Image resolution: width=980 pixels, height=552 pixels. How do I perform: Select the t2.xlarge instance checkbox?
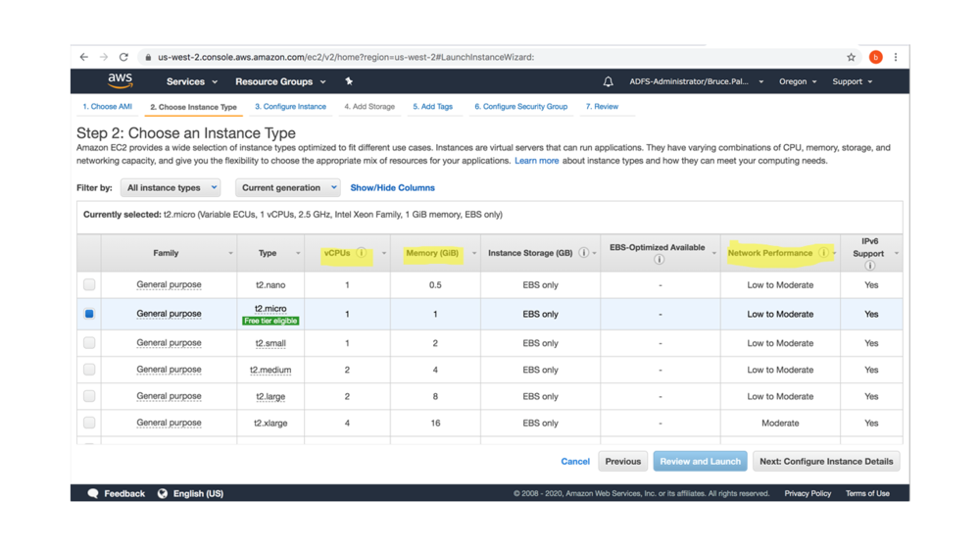[89, 423]
